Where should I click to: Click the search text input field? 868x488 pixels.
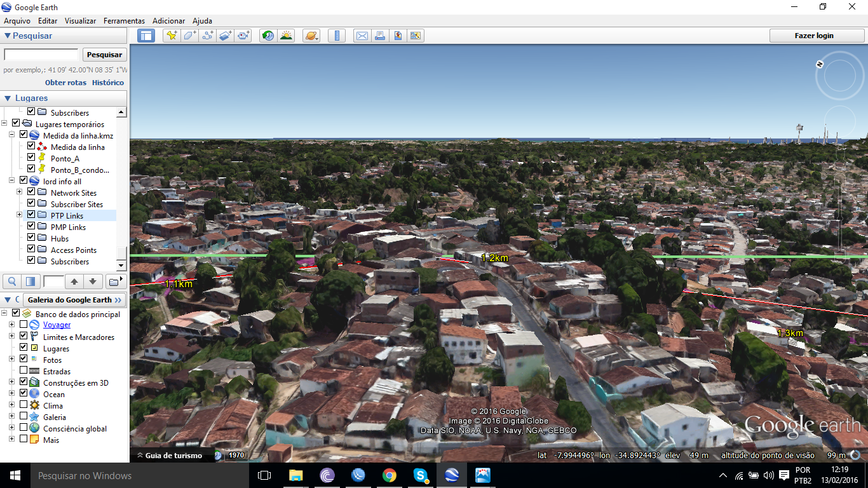tap(41, 55)
